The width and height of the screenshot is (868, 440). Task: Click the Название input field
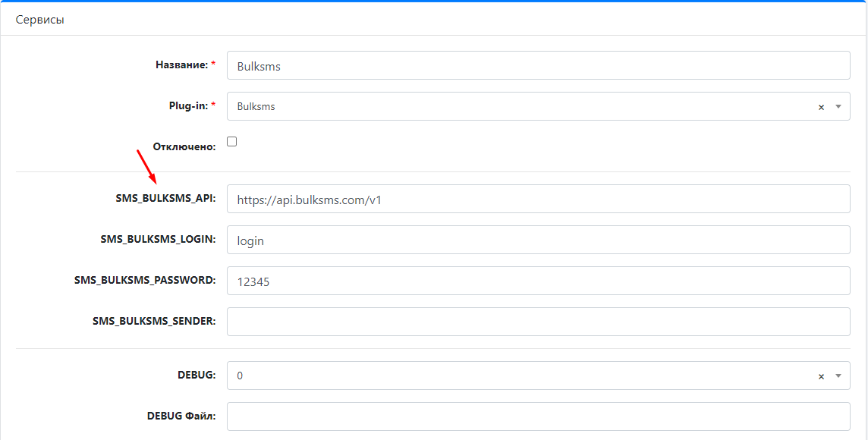[x=538, y=65]
